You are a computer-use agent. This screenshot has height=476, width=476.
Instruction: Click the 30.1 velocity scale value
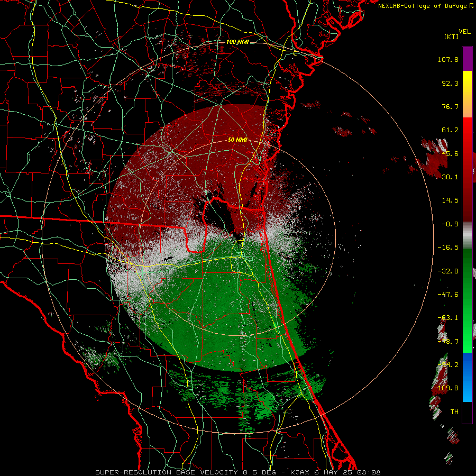click(450, 177)
